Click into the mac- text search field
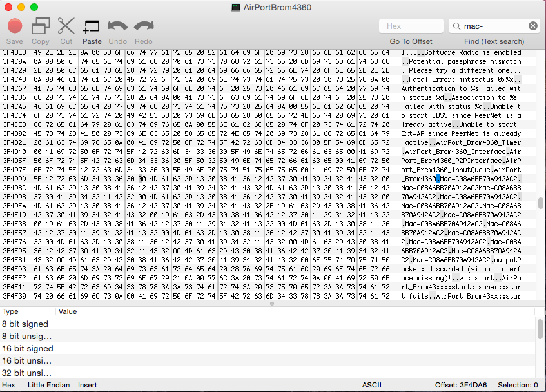This screenshot has width=546, height=392. point(494,26)
